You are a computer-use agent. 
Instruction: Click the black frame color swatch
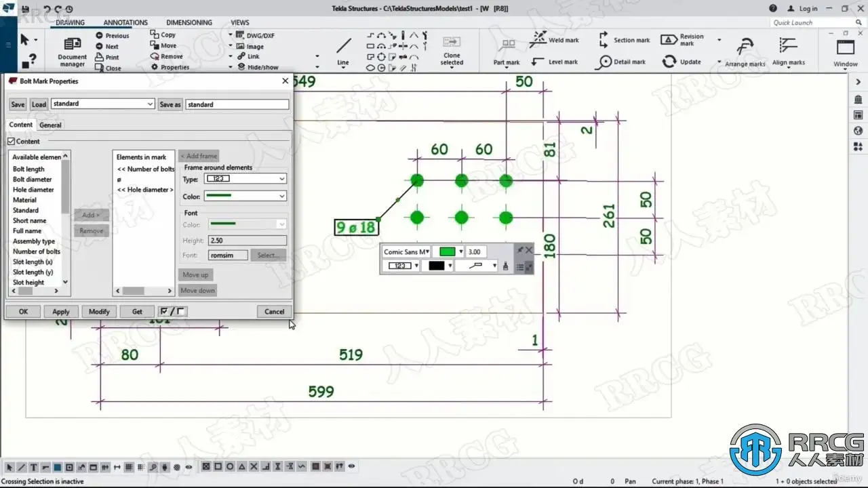pos(436,266)
